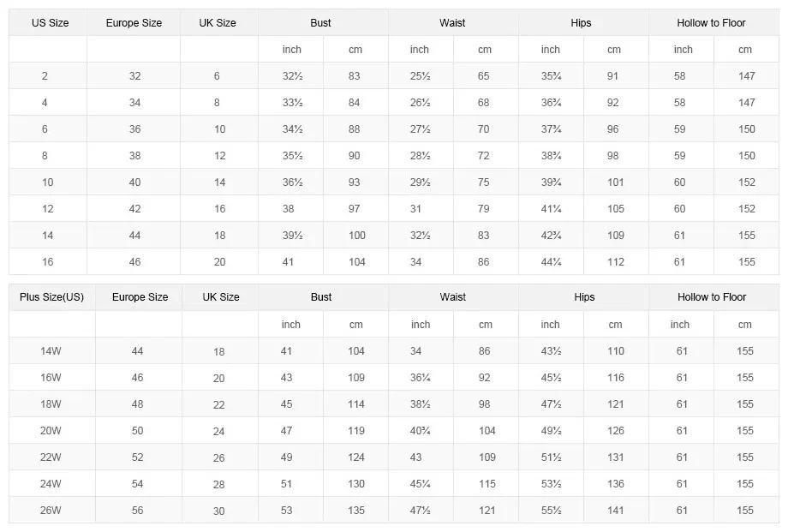Click the UK size "30" cell

point(219,511)
